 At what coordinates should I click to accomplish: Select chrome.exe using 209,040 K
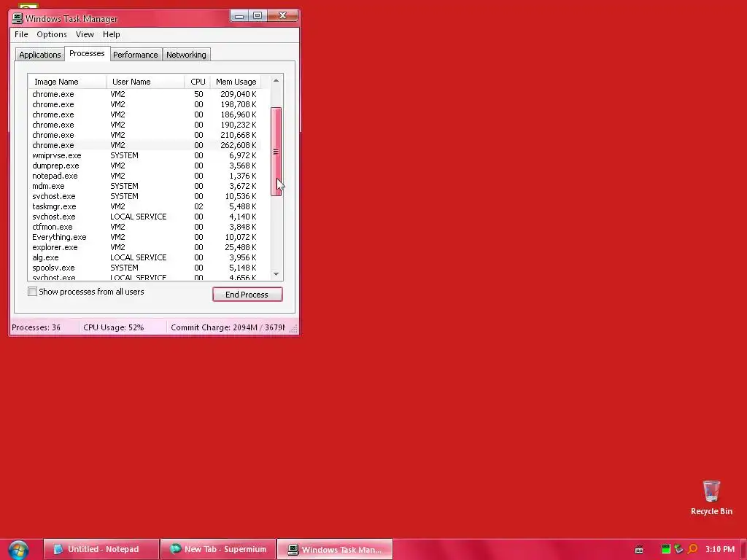(x=144, y=94)
